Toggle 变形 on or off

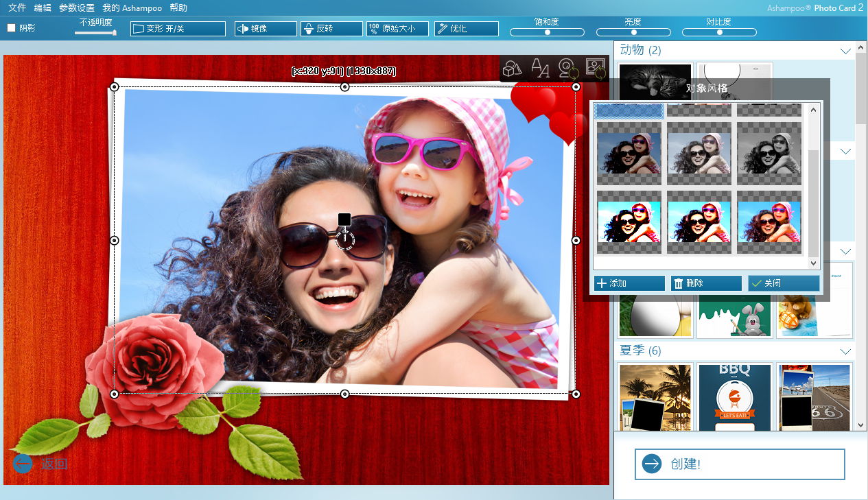(x=177, y=28)
